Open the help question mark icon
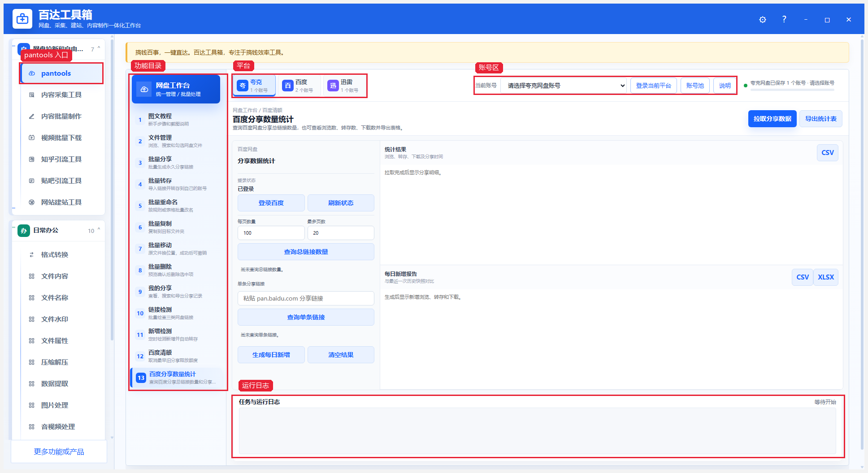The height and width of the screenshot is (473, 868). click(x=784, y=19)
